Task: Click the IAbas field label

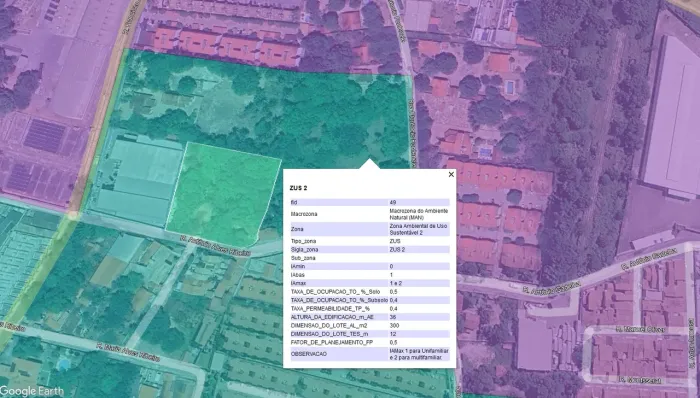Action: (x=297, y=275)
